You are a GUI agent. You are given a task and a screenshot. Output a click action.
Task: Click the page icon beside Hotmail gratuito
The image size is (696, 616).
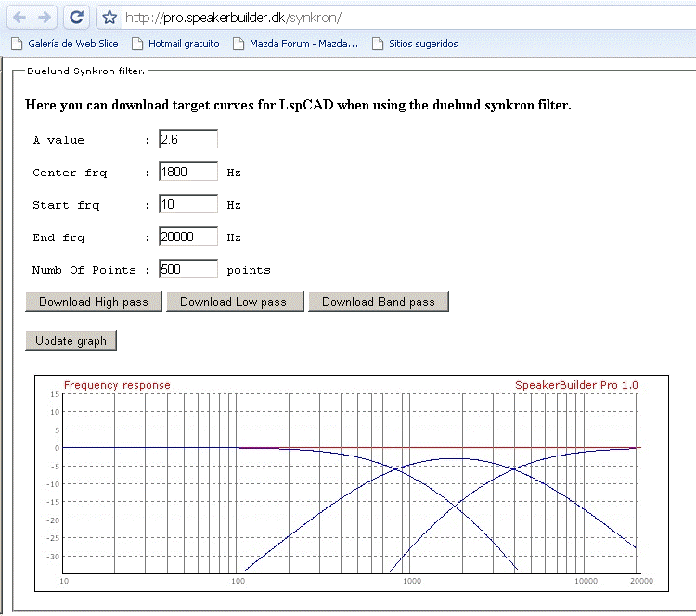coord(137,44)
